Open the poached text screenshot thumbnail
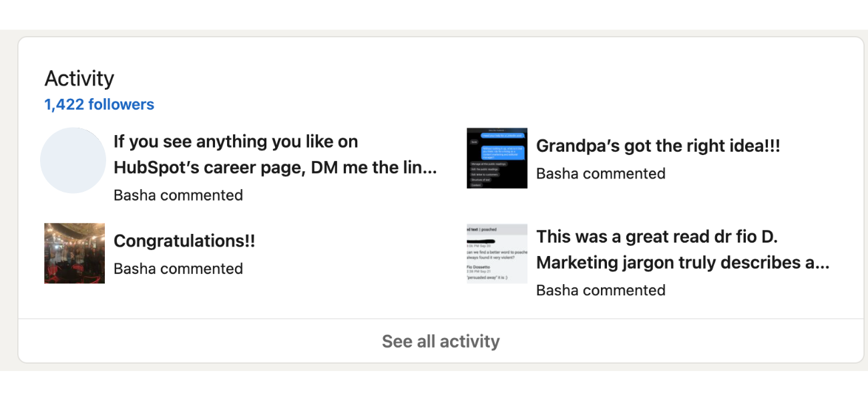Viewport: 868px width, 401px height. pyautogui.click(x=497, y=253)
